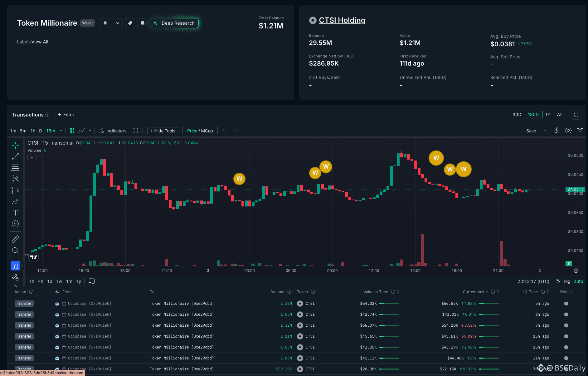
Task: Undo the last chart action
Action: tap(225, 131)
